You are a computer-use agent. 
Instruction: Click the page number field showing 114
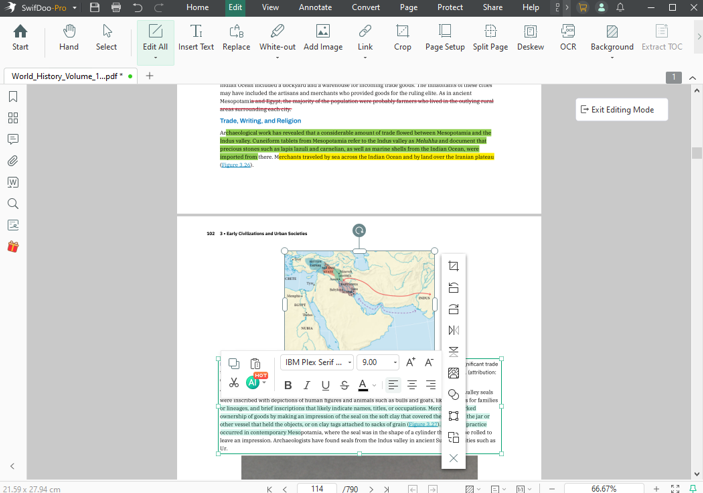tap(317, 489)
